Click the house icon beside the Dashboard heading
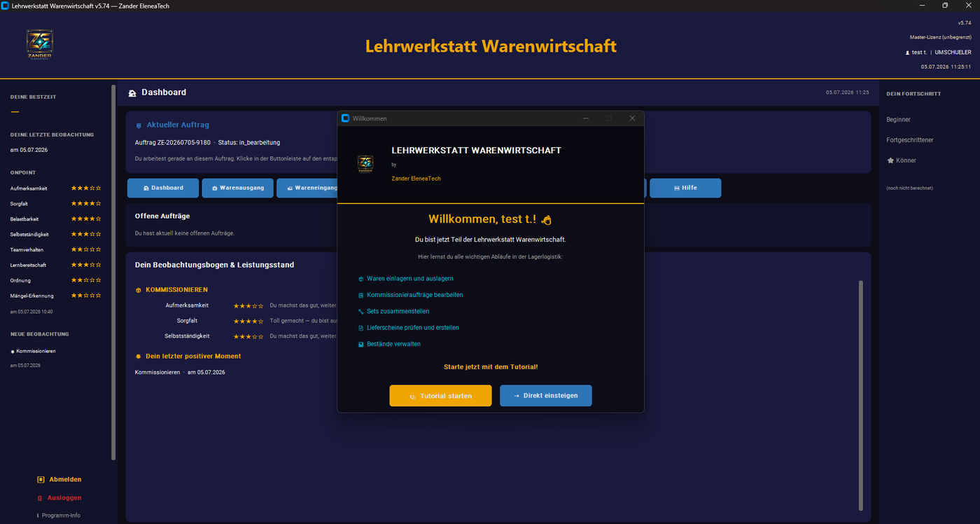Image resolution: width=980 pixels, height=524 pixels. point(132,92)
